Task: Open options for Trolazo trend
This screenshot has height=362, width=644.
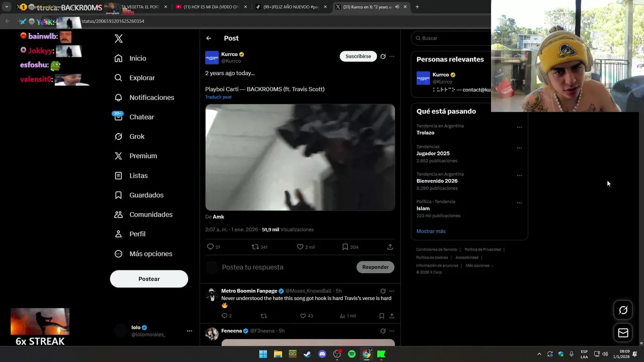Action: tap(519, 127)
